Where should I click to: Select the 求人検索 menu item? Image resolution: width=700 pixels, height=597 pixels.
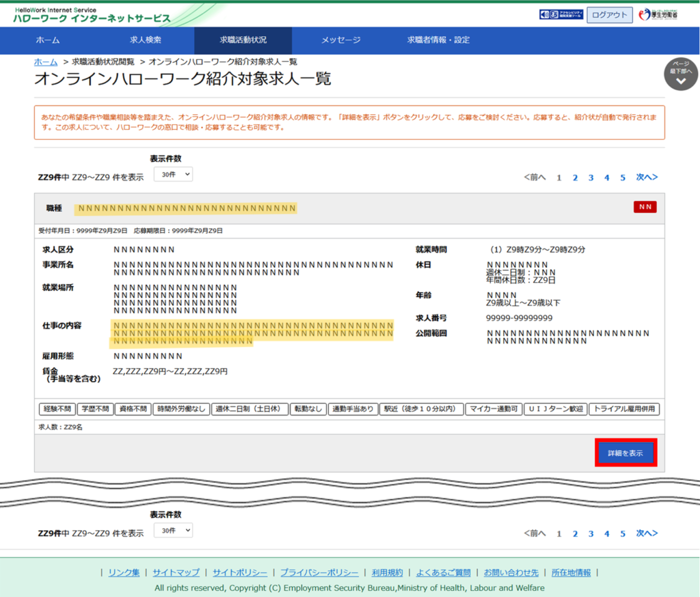[146, 40]
